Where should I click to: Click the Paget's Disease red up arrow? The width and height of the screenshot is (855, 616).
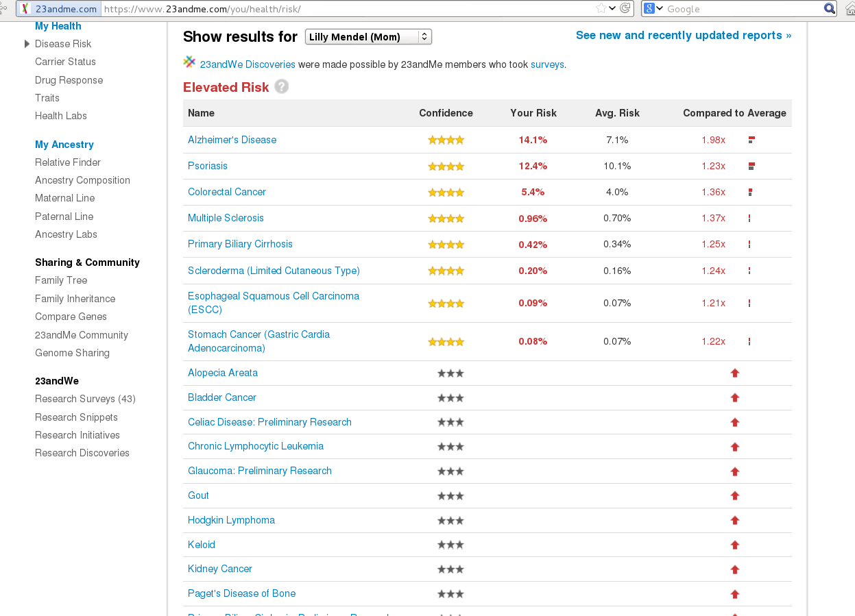[735, 594]
